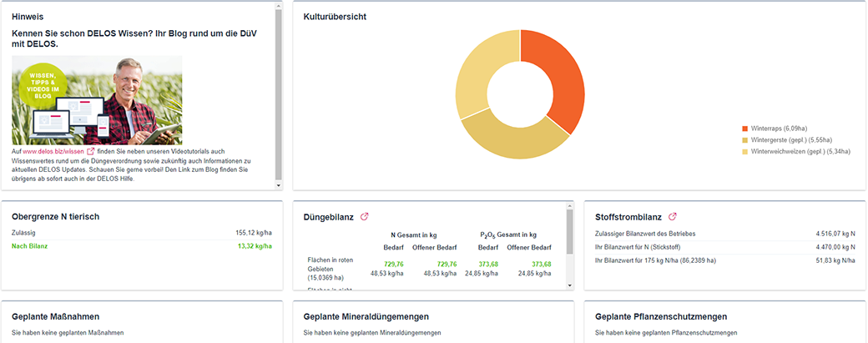Image resolution: width=868 pixels, height=343 pixels.
Task: Click Hinweis panel scrollbar down arrow
Action: pos(279,186)
